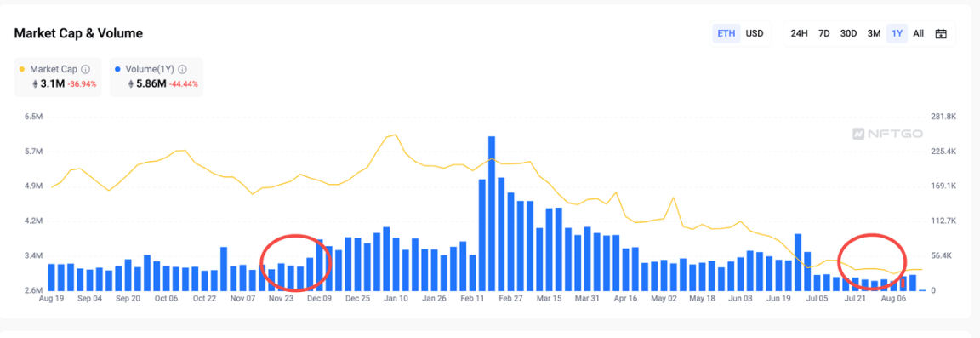Switch currency to ETH
Screen dimensions: 980x338
point(726,34)
